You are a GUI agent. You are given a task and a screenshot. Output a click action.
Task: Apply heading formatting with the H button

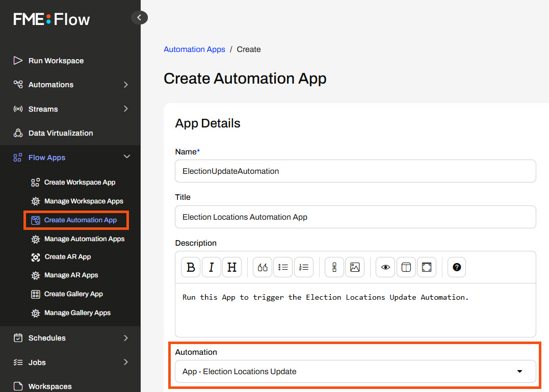click(x=232, y=268)
